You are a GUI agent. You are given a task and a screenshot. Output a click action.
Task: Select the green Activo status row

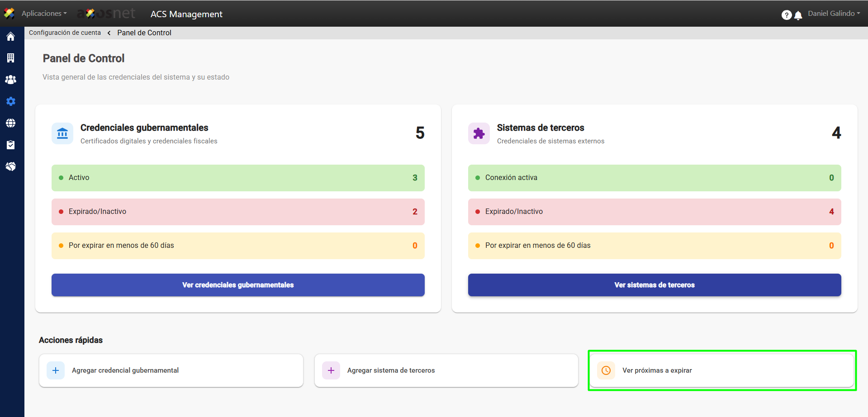[238, 178]
